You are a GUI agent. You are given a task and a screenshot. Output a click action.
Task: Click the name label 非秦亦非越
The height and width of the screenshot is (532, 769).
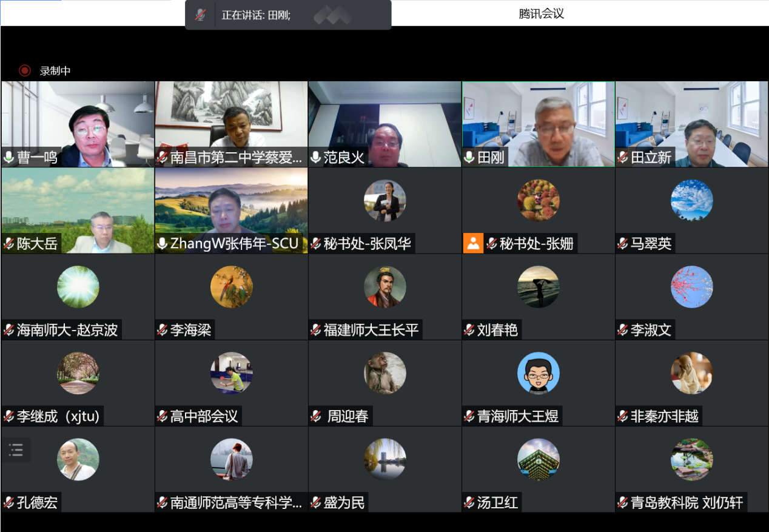(665, 416)
